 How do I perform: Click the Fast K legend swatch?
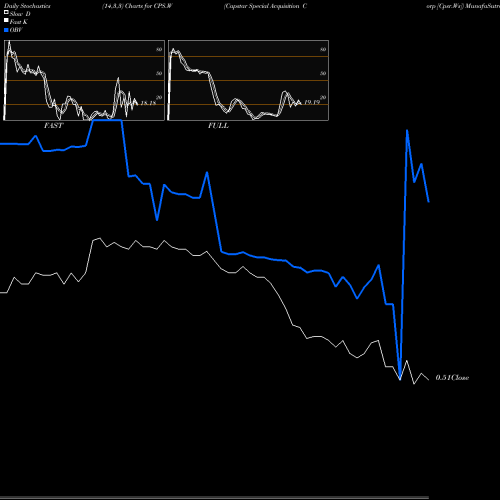(6, 20)
